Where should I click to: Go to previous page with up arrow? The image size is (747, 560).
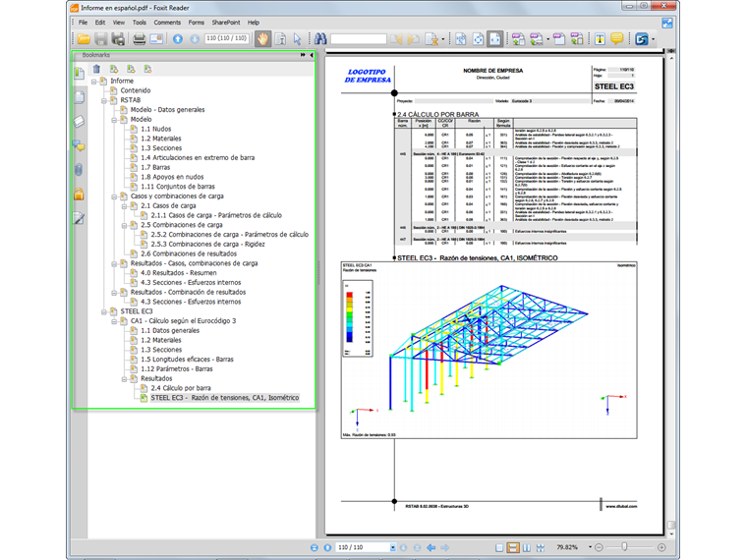tap(178, 39)
